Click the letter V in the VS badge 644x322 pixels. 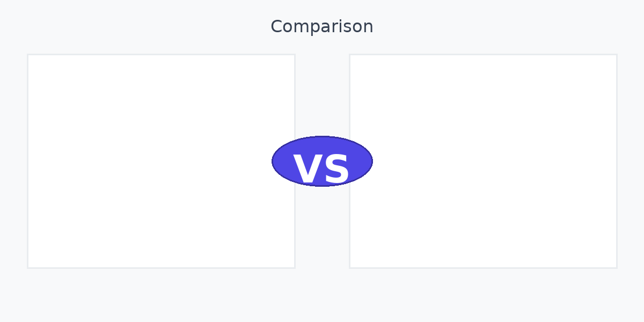(x=307, y=170)
